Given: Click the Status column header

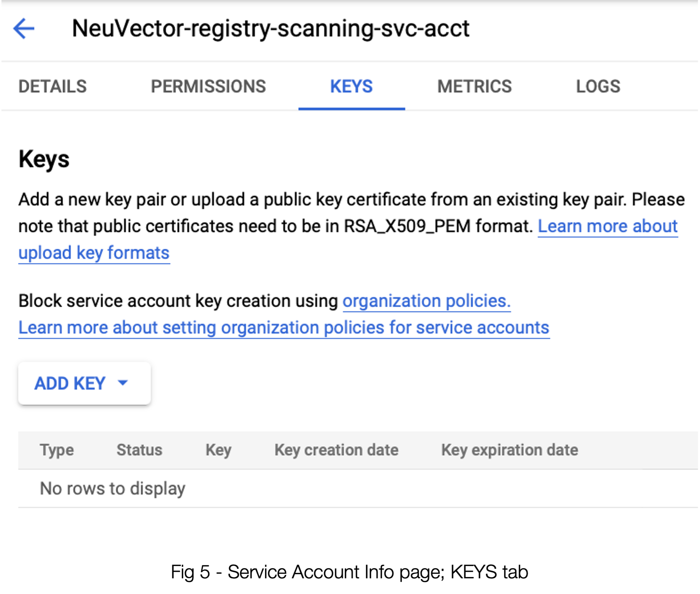Looking at the screenshot, I should click(139, 450).
